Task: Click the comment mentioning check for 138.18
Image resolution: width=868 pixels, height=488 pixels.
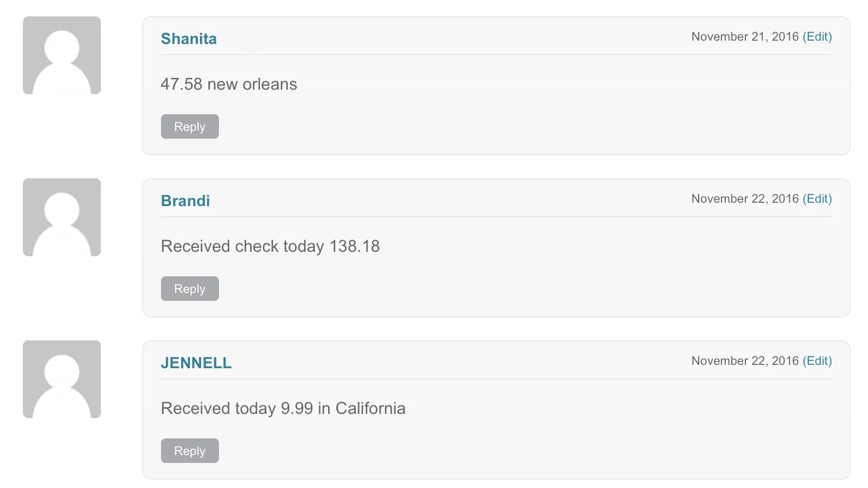Action: tap(270, 246)
